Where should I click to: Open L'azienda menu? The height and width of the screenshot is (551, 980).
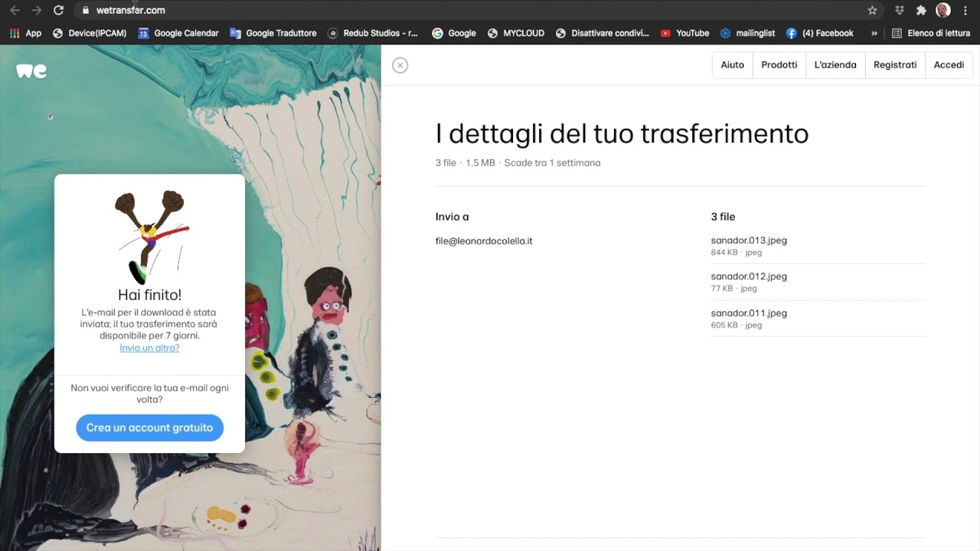tap(835, 65)
